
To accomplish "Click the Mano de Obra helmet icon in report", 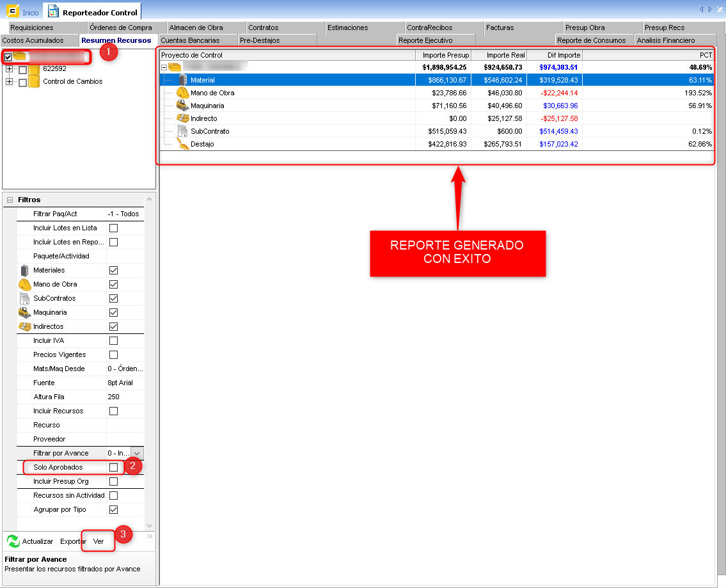I will 182,93.
